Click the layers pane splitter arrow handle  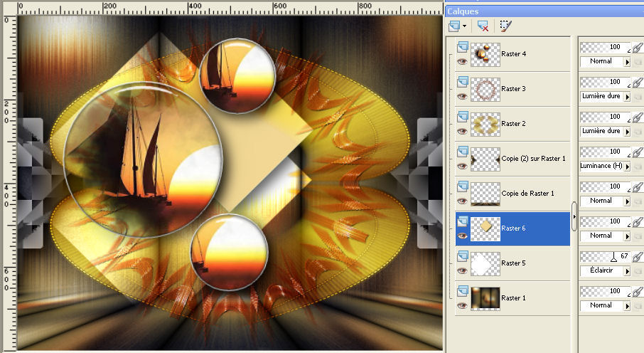click(574, 216)
